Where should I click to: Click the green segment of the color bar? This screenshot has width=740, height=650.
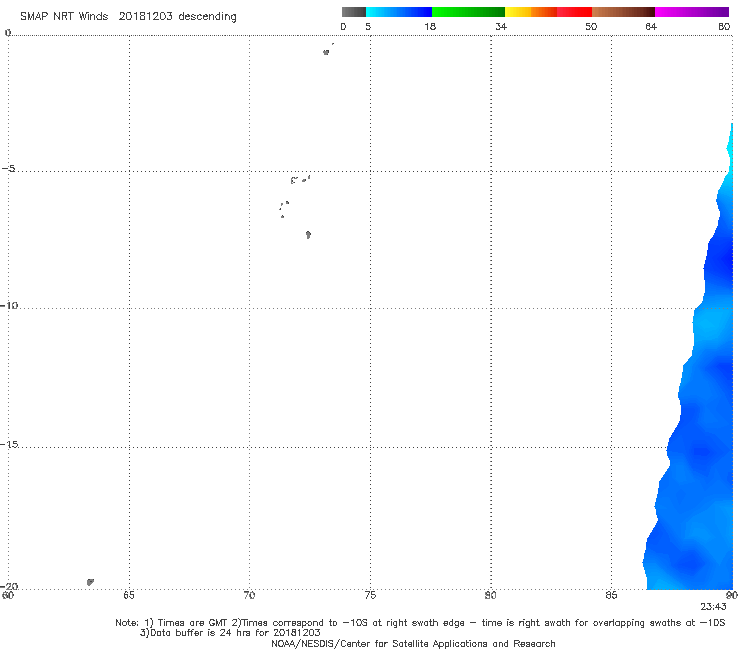[468, 12]
